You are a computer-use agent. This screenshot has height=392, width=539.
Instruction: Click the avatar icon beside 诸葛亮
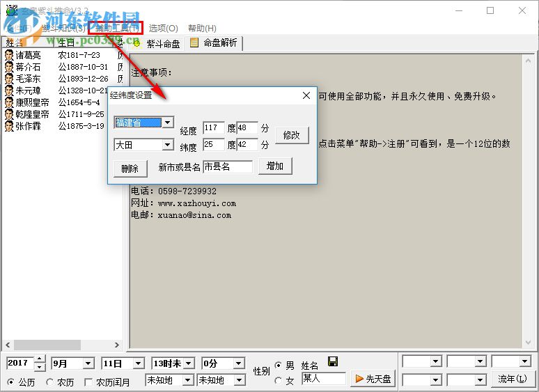click(x=9, y=55)
